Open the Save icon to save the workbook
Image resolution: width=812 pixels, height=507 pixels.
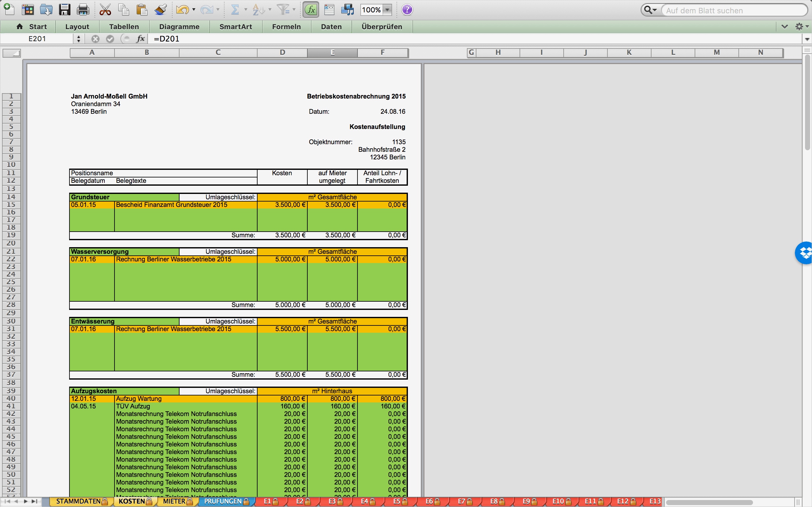point(64,10)
